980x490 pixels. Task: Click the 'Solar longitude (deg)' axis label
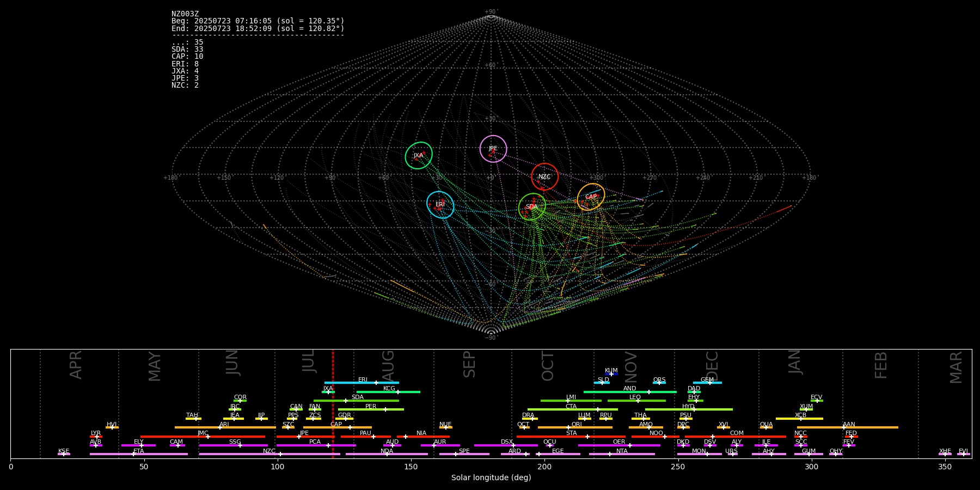tap(491, 478)
